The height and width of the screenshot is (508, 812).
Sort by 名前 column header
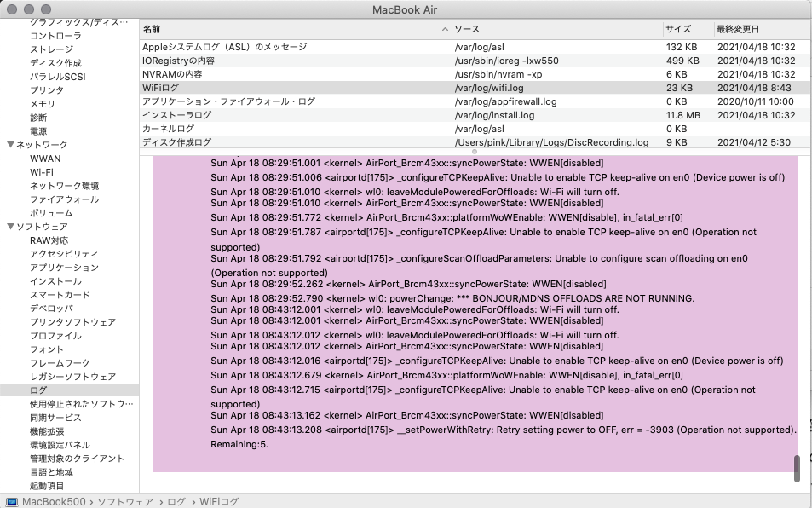(295, 30)
